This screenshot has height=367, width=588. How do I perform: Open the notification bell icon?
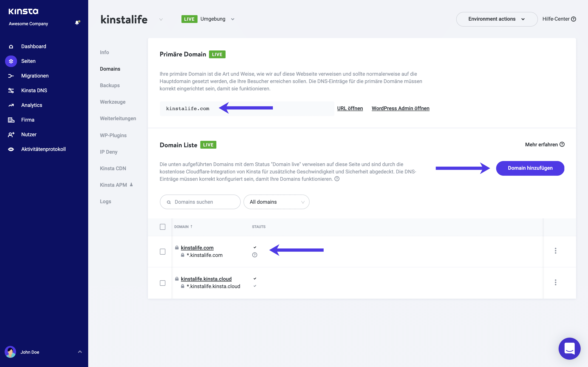click(77, 22)
